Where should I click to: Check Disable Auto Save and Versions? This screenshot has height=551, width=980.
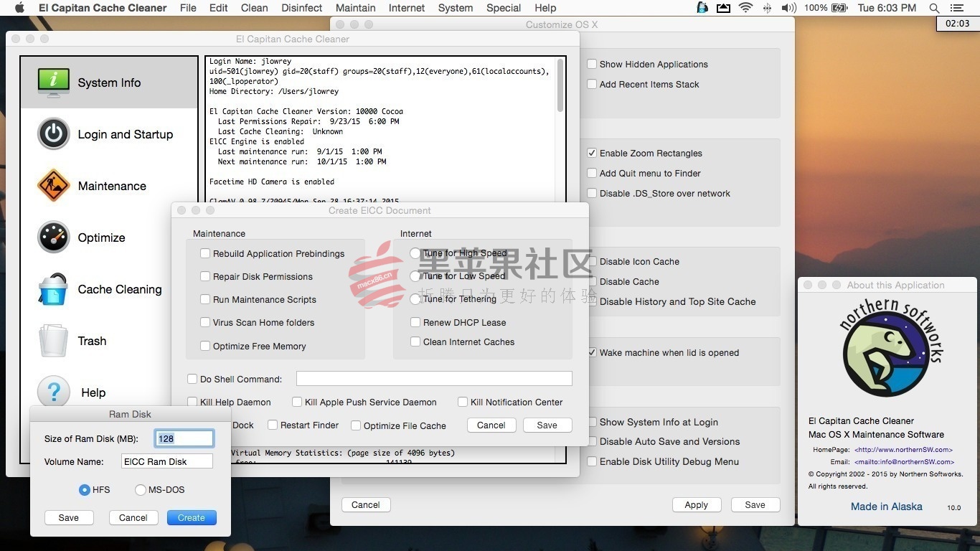tap(592, 441)
